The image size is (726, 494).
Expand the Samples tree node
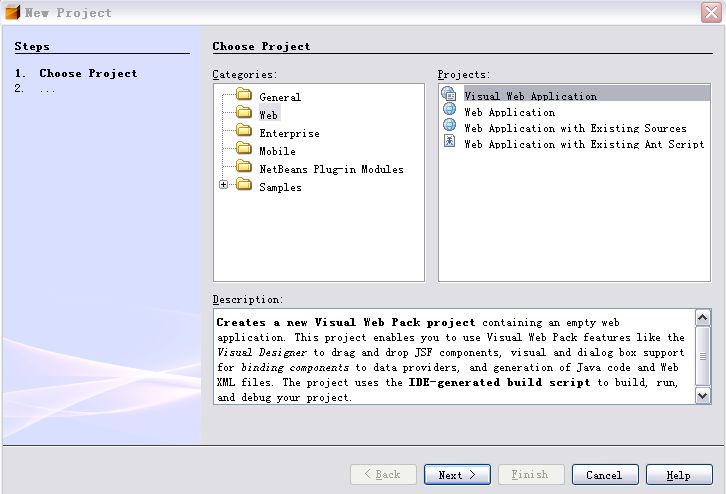point(223,185)
